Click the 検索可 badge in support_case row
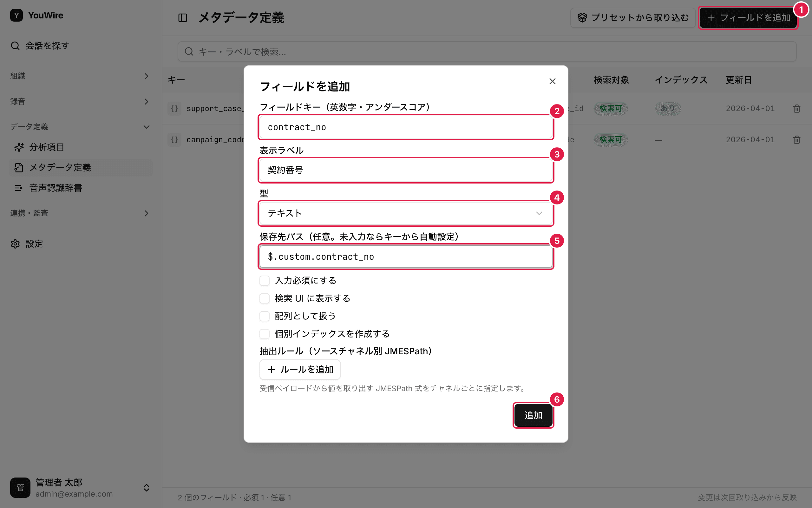 [611, 109]
